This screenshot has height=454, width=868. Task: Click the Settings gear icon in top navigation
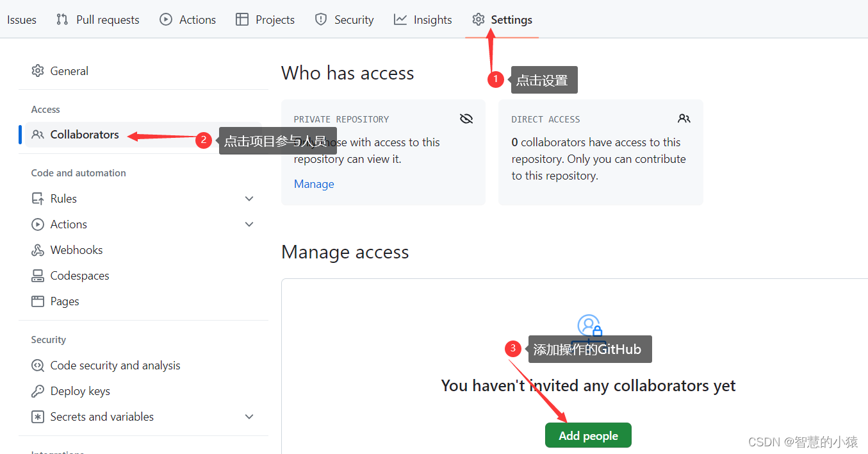(478, 19)
